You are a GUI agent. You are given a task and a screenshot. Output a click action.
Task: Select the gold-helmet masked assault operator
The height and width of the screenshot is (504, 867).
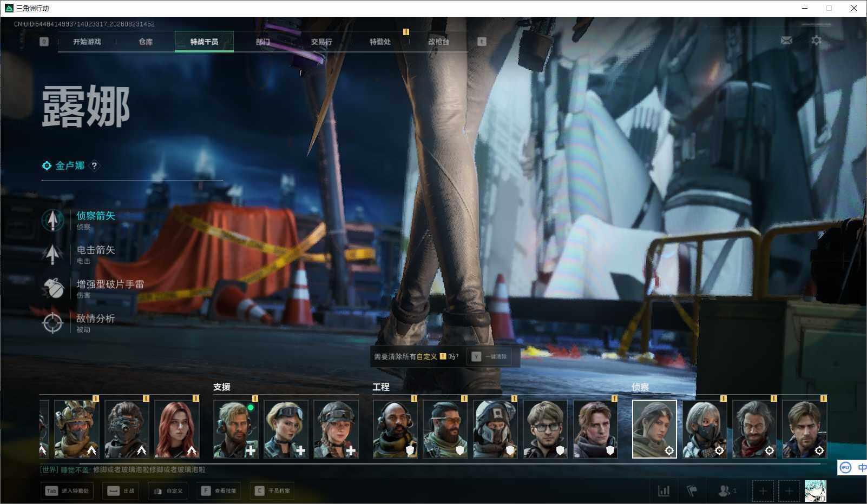click(76, 429)
